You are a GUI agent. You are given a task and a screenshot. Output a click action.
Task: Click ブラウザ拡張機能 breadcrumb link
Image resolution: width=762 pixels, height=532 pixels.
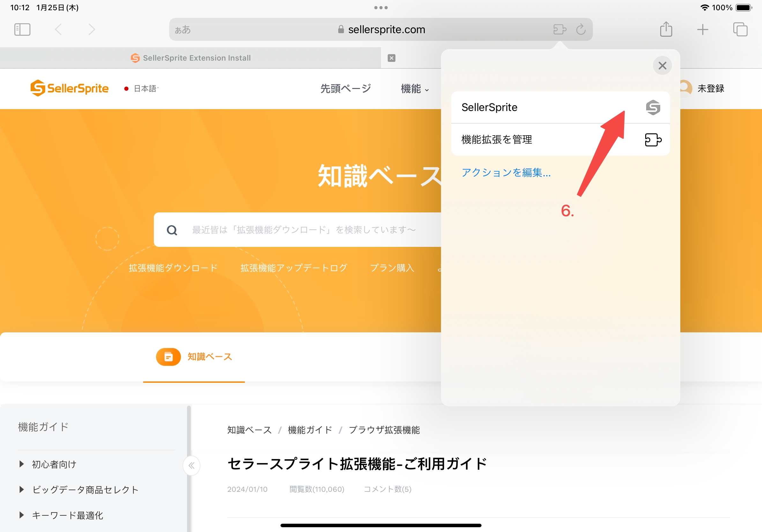click(384, 430)
